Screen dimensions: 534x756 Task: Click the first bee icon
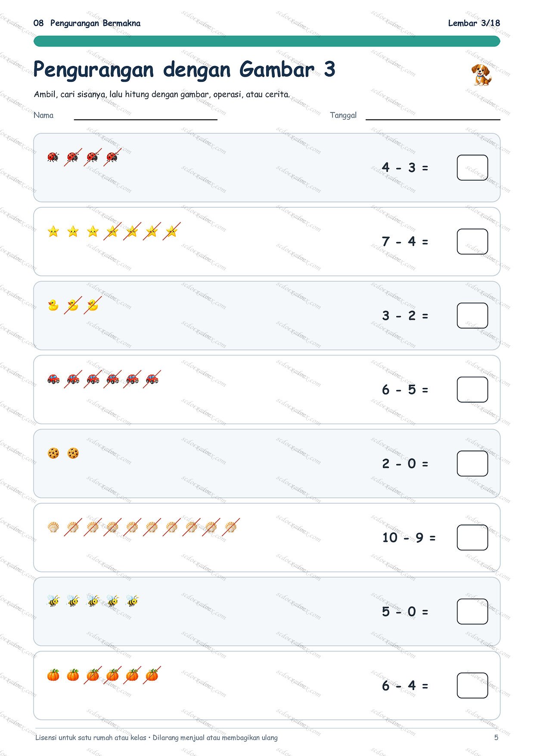click(53, 601)
